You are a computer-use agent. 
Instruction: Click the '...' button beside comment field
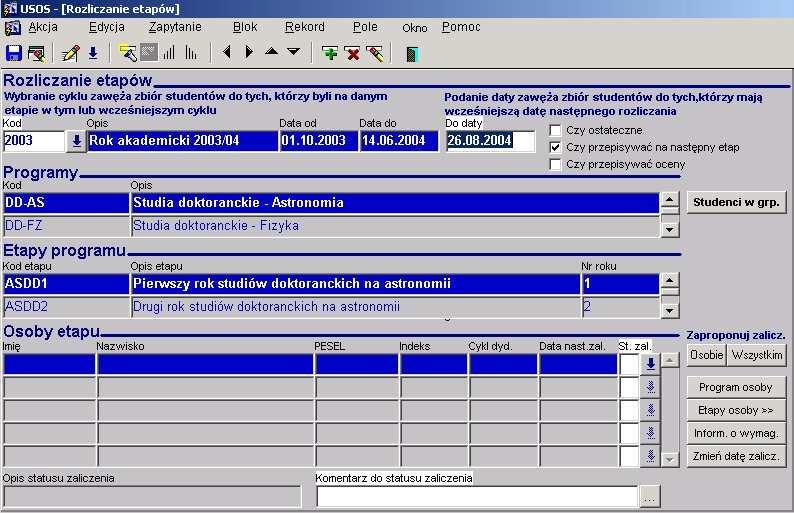[650, 497]
